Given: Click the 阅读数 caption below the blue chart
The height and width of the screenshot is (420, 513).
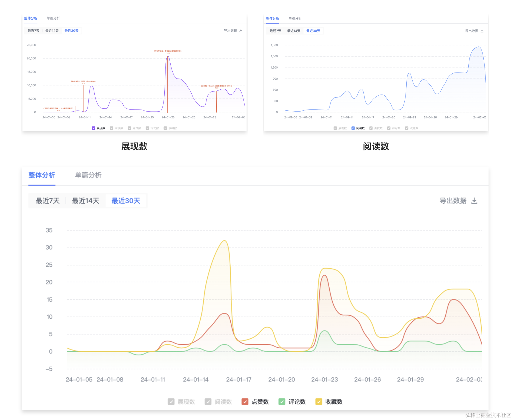Looking at the screenshot, I should coord(376,146).
